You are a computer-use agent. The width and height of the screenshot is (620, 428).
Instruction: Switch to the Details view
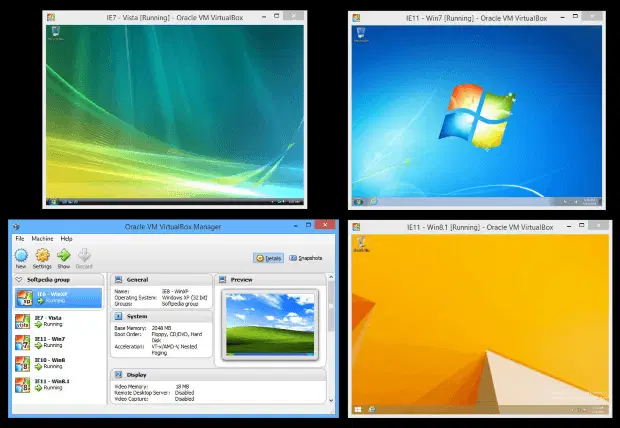268,258
